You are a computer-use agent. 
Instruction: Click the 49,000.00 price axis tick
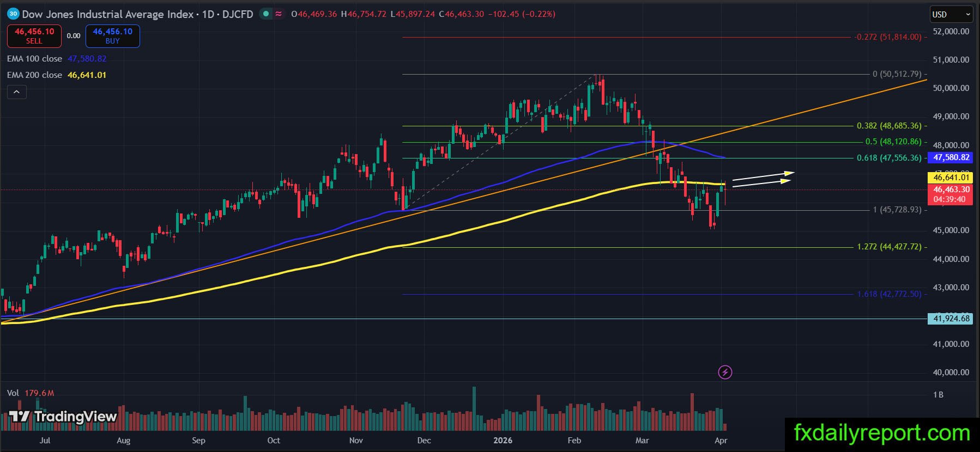pyautogui.click(x=951, y=117)
